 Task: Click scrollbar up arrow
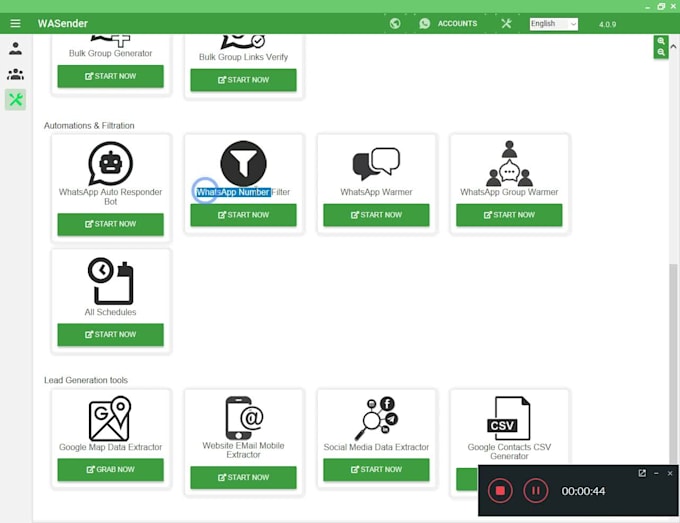[x=673, y=46]
